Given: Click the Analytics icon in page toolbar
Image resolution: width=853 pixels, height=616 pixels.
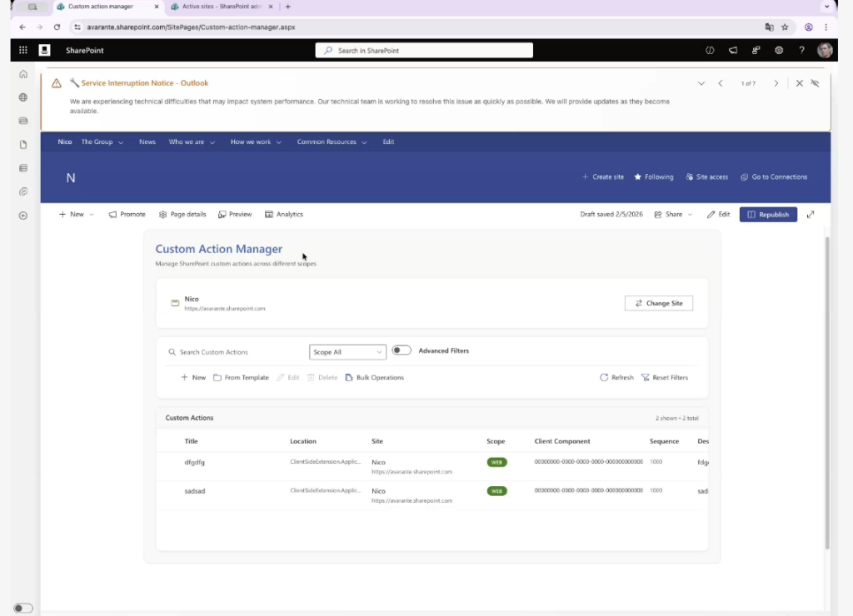Looking at the screenshot, I should click(269, 215).
